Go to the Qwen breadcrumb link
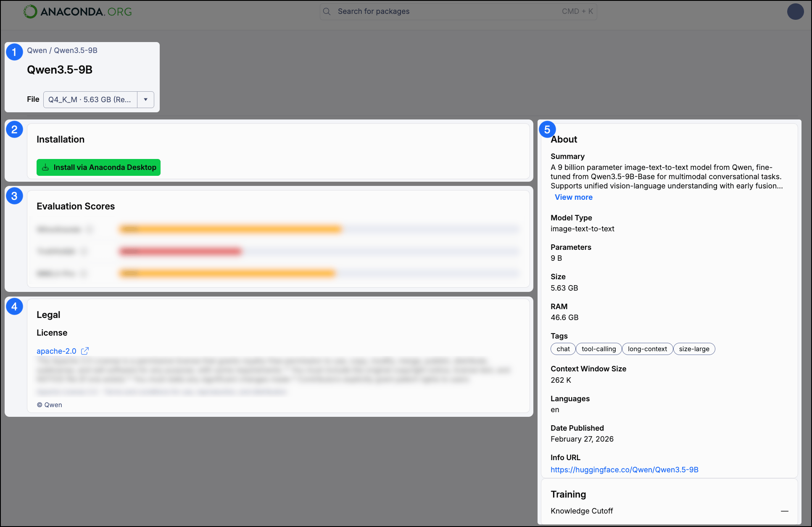Image resolution: width=812 pixels, height=527 pixels. tap(37, 50)
